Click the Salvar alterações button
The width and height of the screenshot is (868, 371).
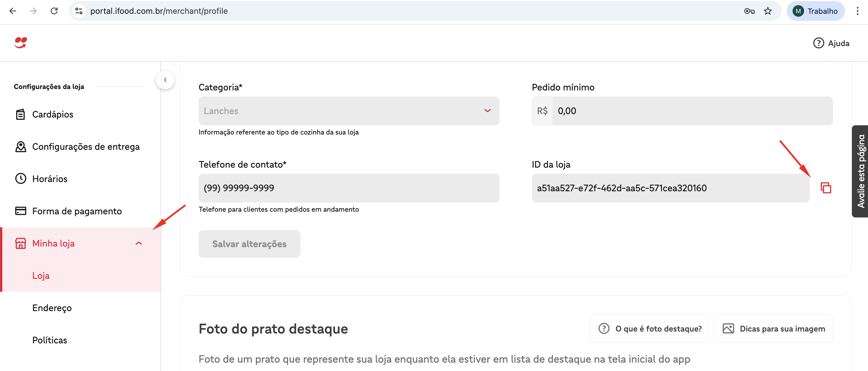(249, 243)
